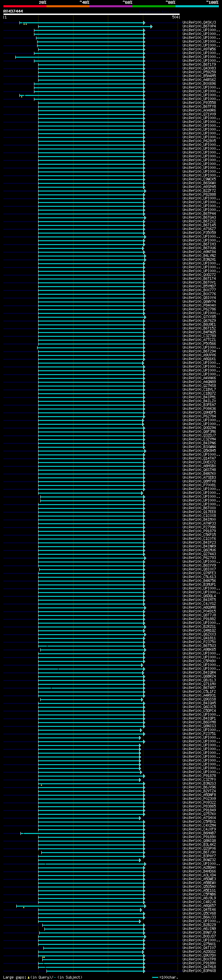The width and height of the screenshot is (222, 980).
Task: Pick the UniRef100_B3N2H1 hit name
Action: click(199, 259)
